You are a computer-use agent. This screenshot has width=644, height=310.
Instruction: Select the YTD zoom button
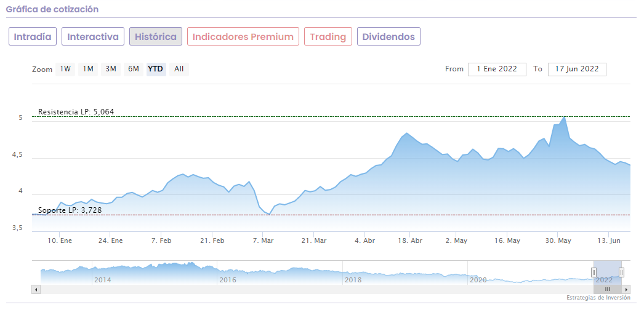click(x=156, y=69)
